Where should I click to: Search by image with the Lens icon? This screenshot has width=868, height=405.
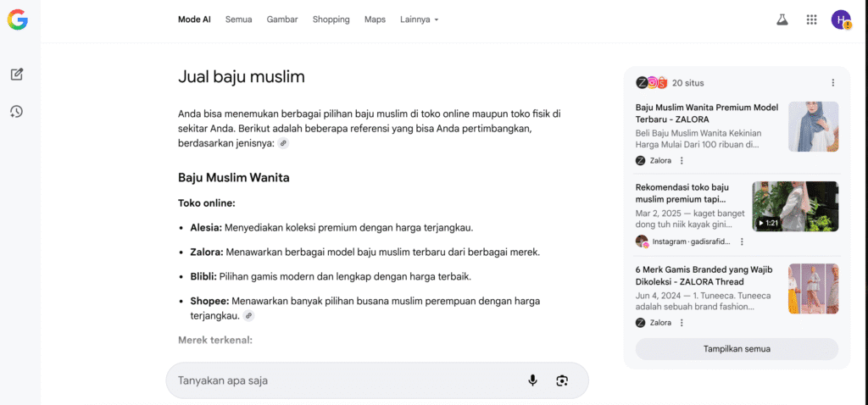point(562,380)
